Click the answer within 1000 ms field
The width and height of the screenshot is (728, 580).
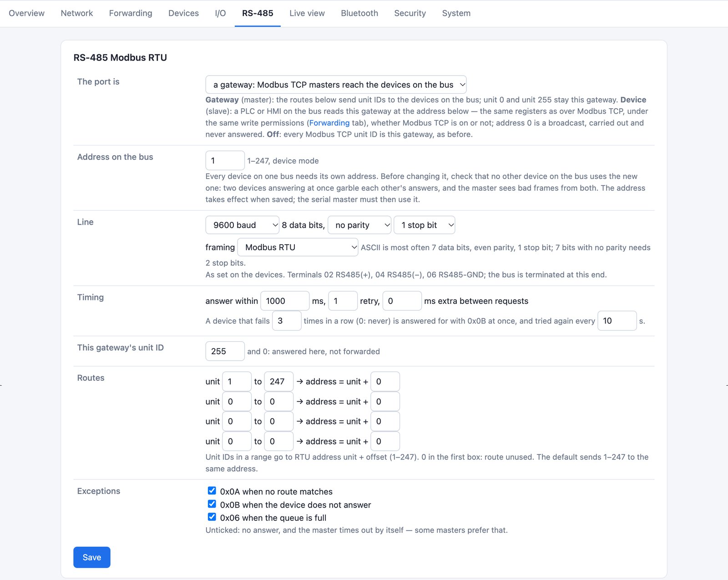285,301
